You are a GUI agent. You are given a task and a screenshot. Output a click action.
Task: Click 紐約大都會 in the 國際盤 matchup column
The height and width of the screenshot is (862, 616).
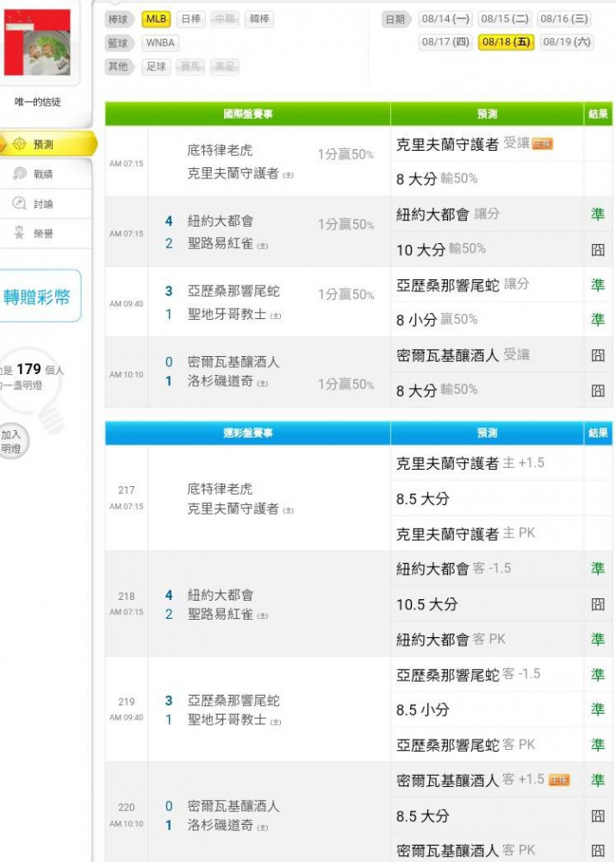[x=221, y=221]
